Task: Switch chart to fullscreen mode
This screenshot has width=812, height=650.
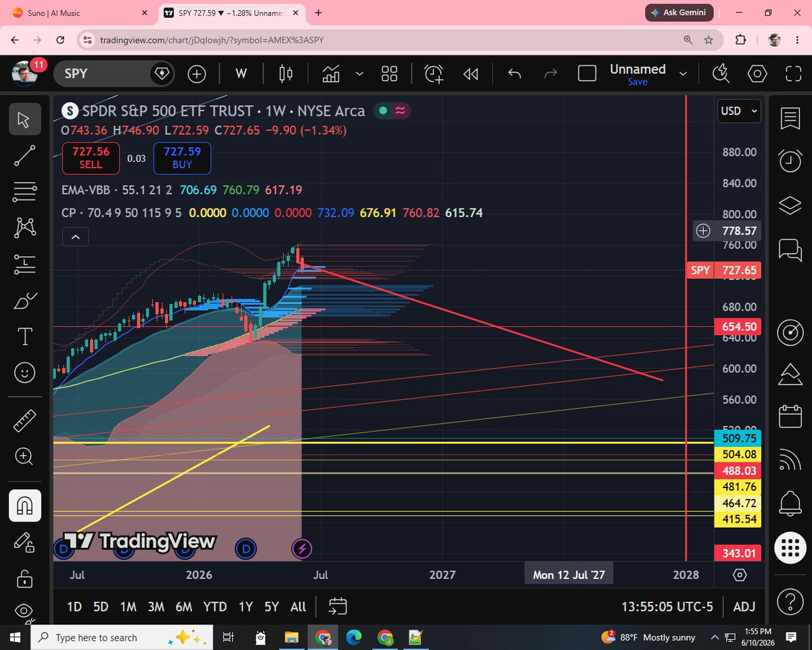Action: pyautogui.click(x=793, y=74)
